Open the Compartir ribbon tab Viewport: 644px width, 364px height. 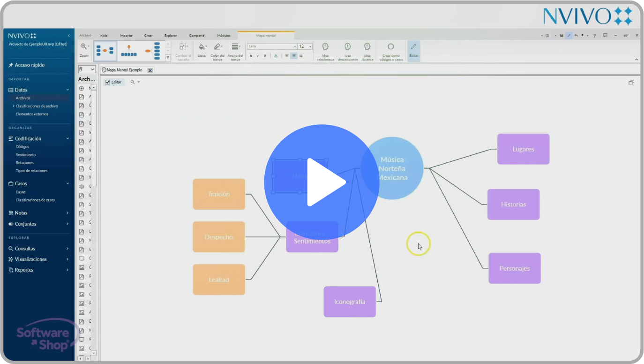(197, 35)
